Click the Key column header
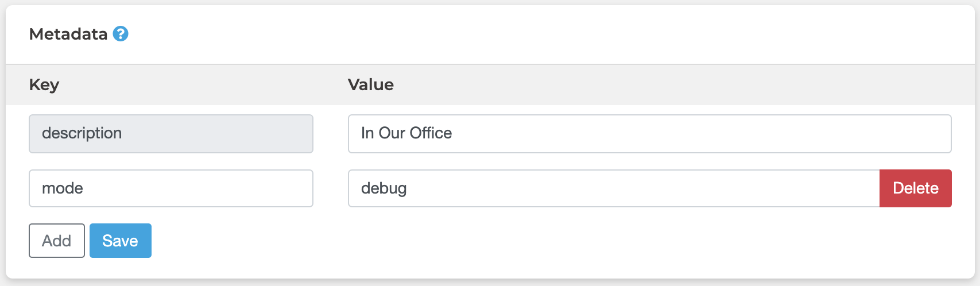The image size is (980, 286). point(44,85)
